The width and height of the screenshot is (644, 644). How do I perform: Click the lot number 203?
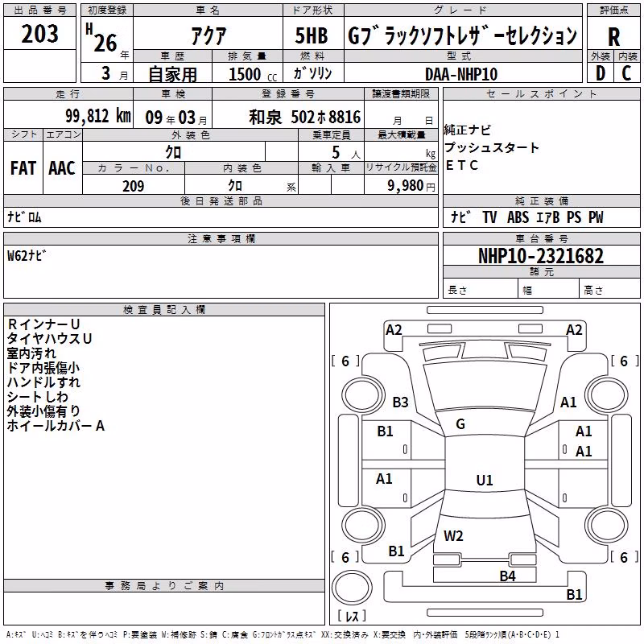point(39,34)
